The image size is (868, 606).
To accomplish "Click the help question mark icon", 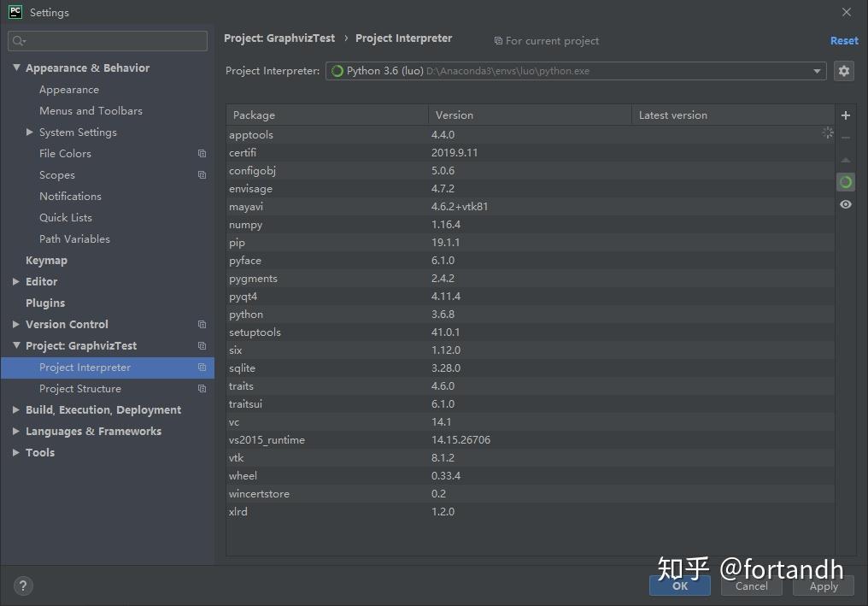I will [22, 585].
